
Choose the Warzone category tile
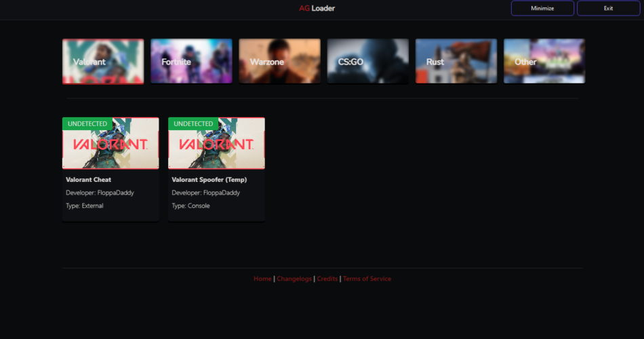tap(280, 61)
